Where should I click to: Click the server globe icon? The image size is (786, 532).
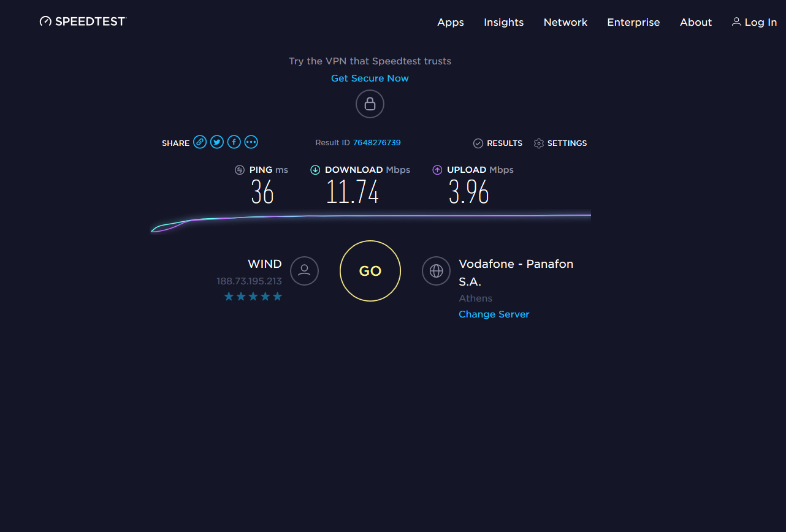coord(436,270)
